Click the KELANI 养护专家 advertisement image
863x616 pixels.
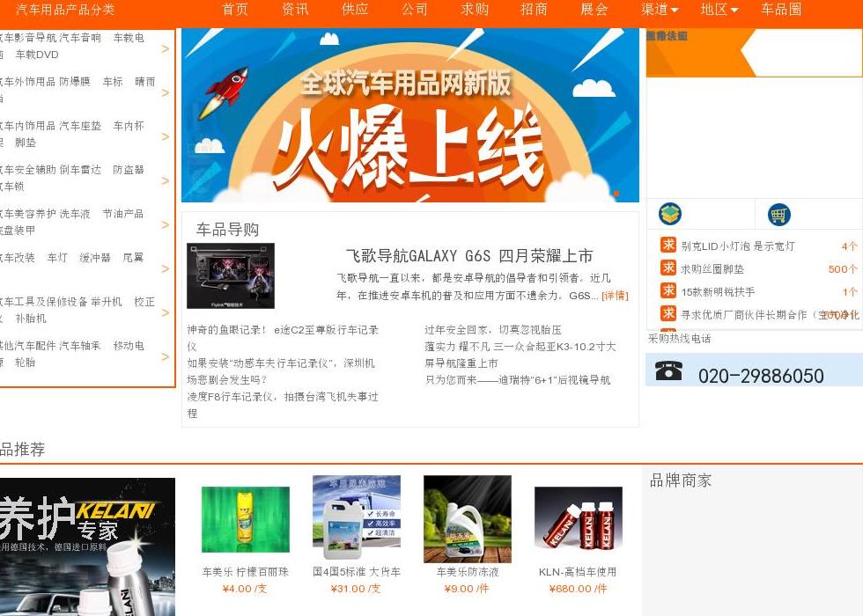click(x=87, y=546)
